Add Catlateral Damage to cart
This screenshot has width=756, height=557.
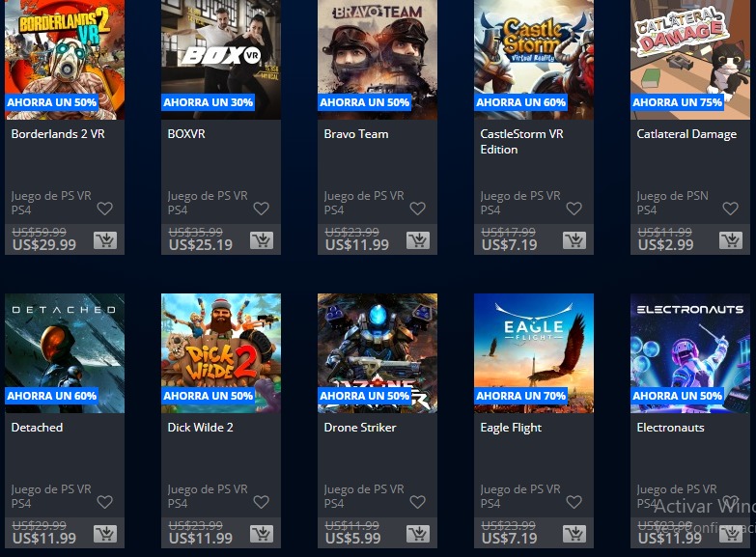click(731, 240)
